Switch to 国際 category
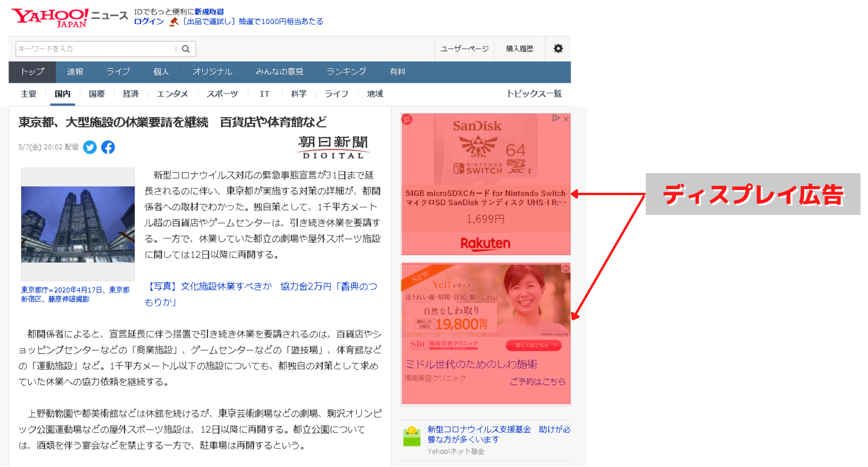The width and height of the screenshot is (868, 467). (97, 94)
